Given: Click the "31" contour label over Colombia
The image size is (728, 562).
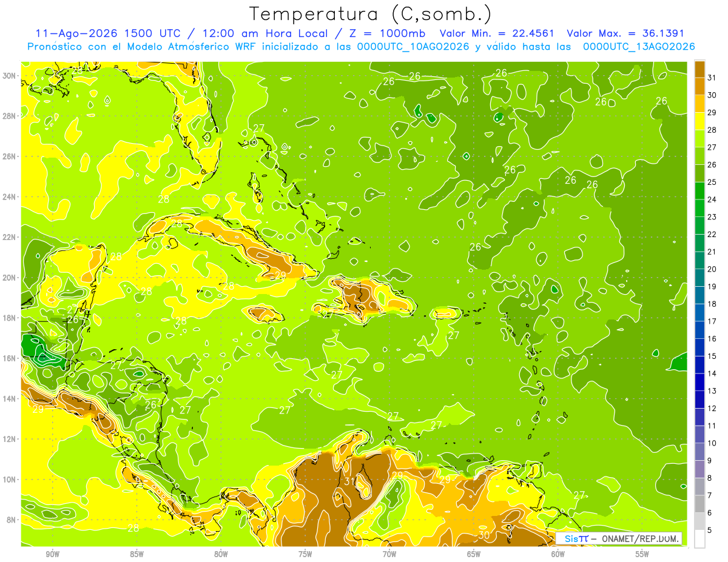Looking at the screenshot, I should [349, 481].
